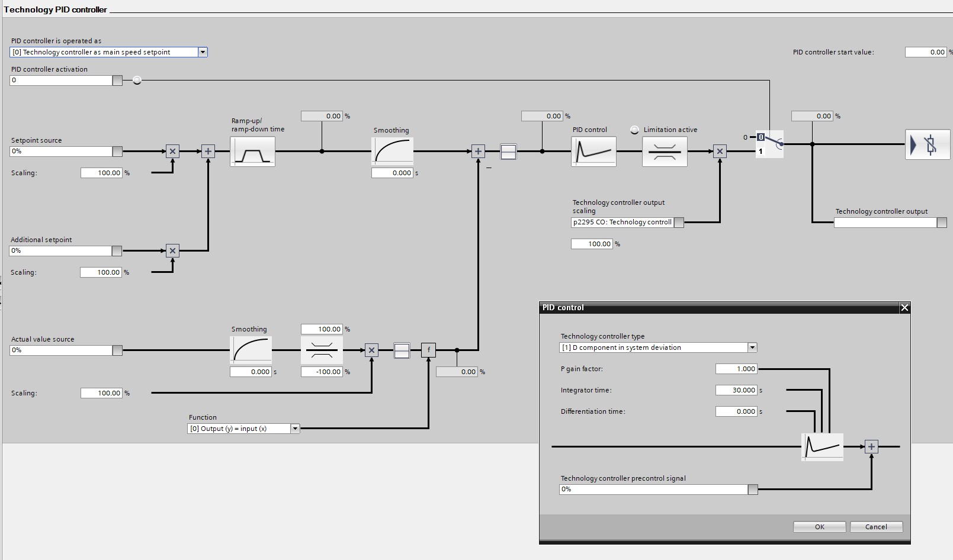Click the Technology controller precontrol signal field

(654, 490)
